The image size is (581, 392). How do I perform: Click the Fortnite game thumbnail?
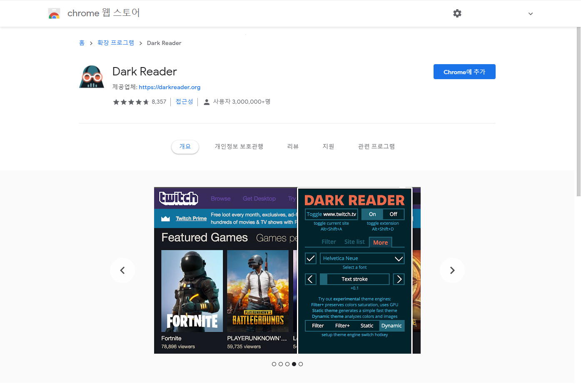click(192, 291)
